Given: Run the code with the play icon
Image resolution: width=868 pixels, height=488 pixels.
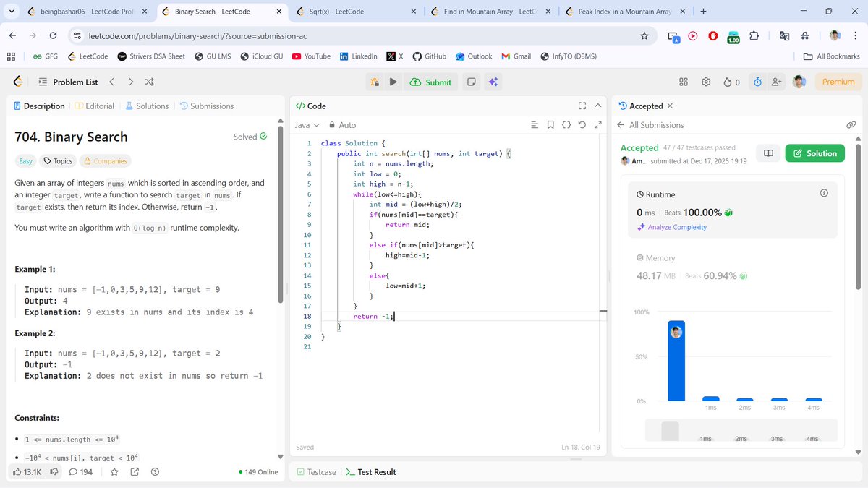Looking at the screenshot, I should pos(392,82).
